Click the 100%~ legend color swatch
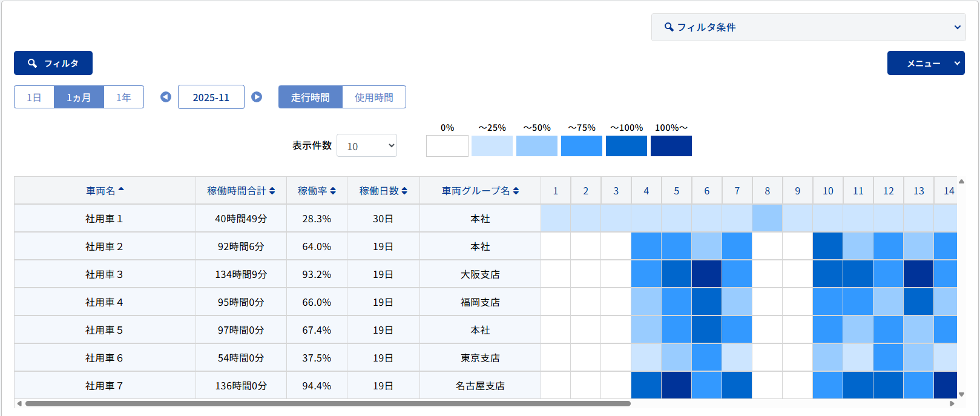This screenshot has width=980, height=416. [671, 146]
